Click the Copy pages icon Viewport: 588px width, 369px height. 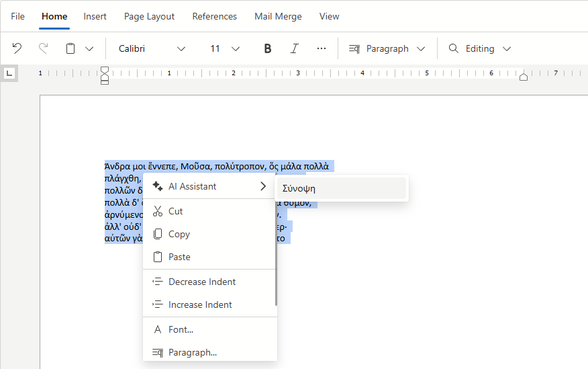click(158, 234)
